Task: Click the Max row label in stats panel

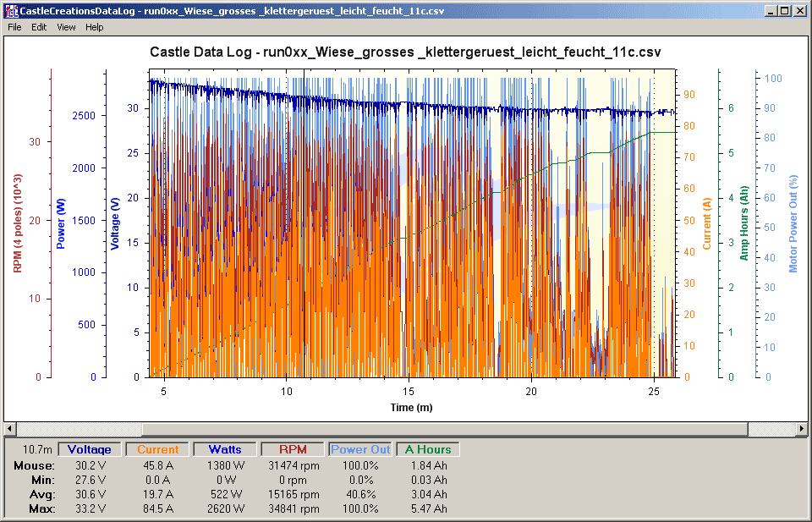Action: pos(42,509)
